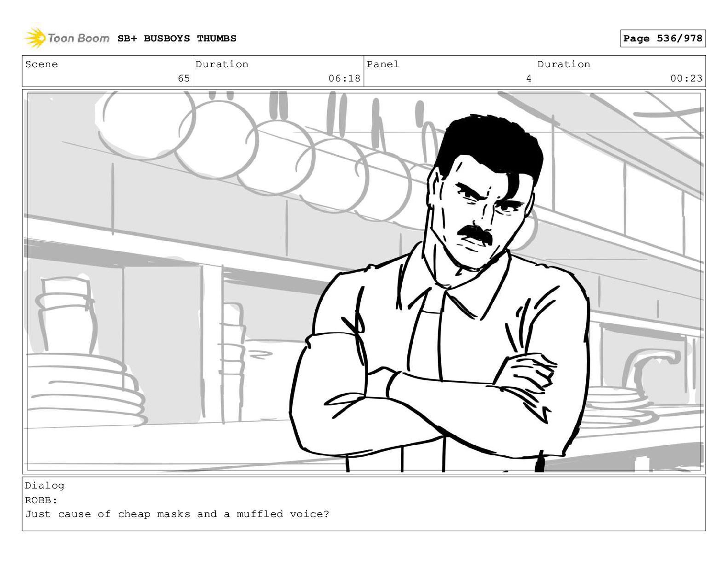The image size is (728, 564).
Task: Click the scene number '65'
Action: [184, 78]
